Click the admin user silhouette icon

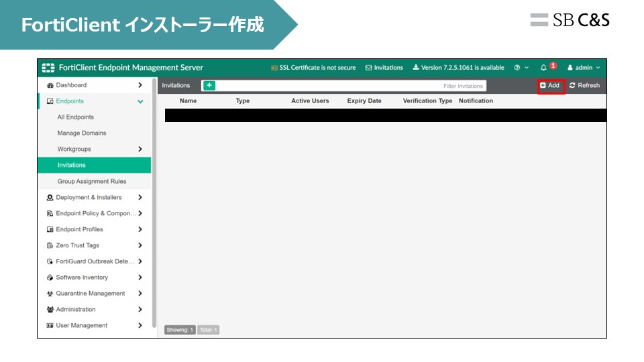[570, 68]
